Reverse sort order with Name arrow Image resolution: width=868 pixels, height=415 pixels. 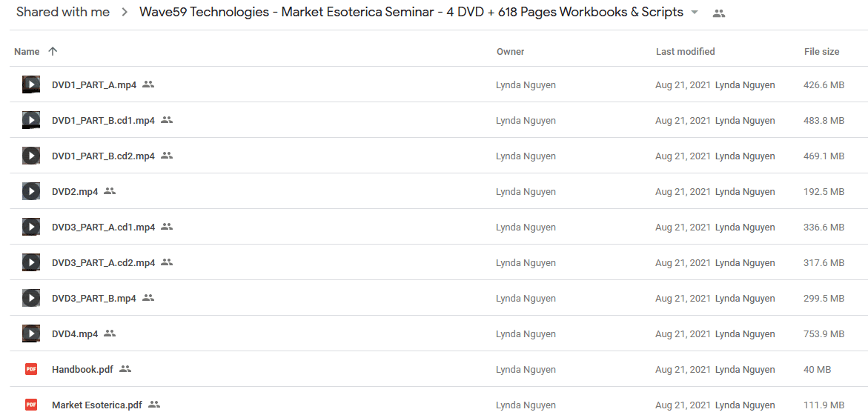(53, 51)
